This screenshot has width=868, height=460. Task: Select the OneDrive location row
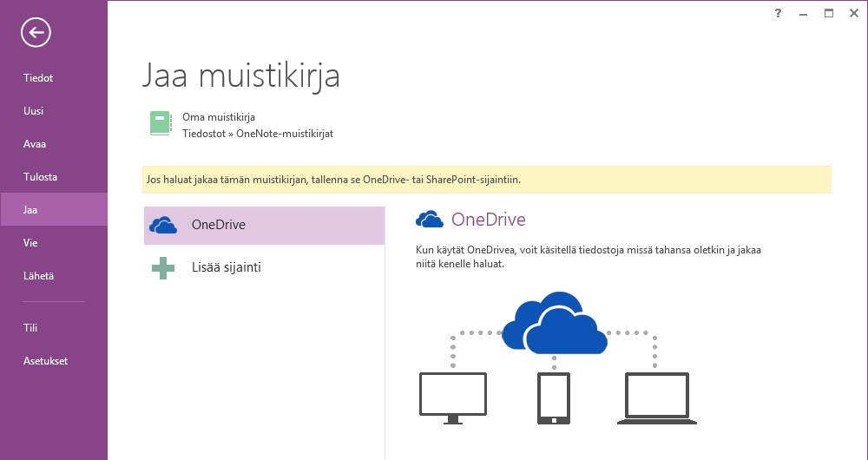[x=264, y=226]
